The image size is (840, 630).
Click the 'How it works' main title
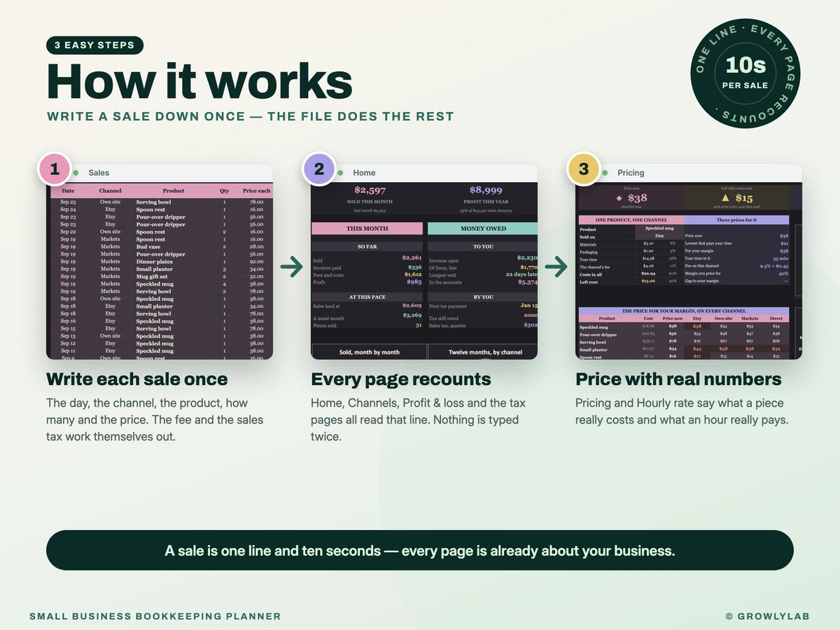coord(199,81)
